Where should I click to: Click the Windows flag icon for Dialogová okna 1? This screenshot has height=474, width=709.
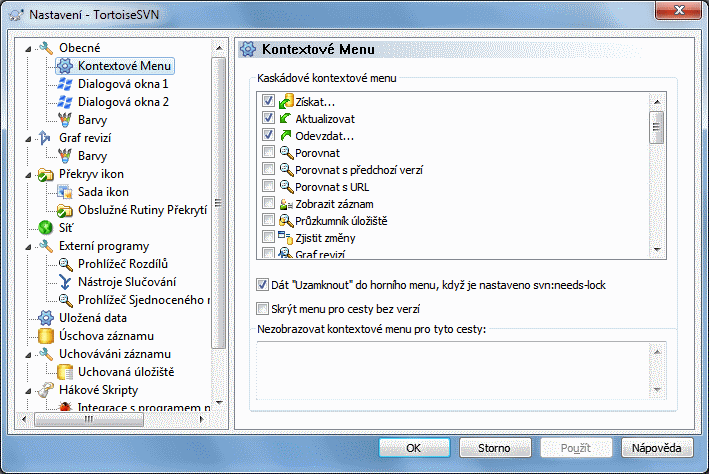[65, 84]
